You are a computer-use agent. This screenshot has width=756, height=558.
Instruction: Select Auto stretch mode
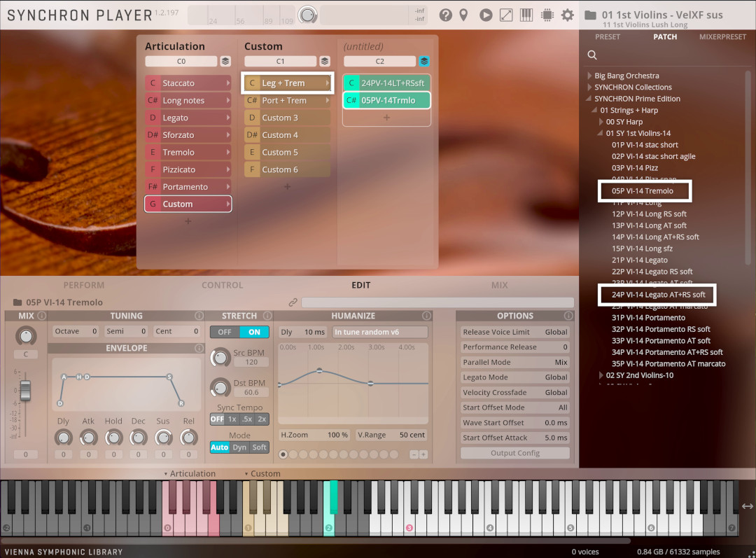point(219,447)
